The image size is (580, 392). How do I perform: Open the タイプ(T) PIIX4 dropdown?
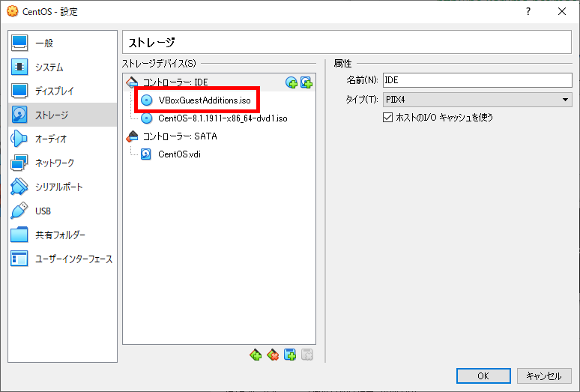[x=477, y=100]
